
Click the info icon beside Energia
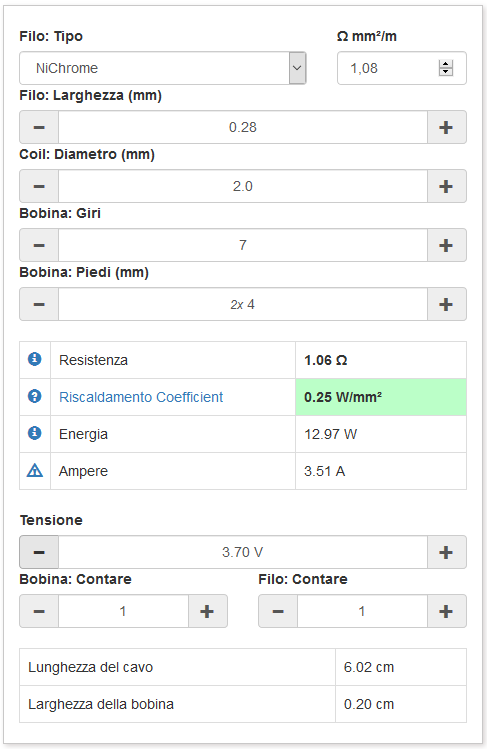click(34, 433)
